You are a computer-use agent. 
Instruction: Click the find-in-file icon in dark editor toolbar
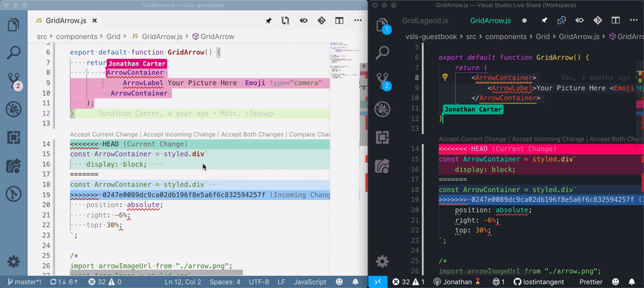[x=561, y=21]
